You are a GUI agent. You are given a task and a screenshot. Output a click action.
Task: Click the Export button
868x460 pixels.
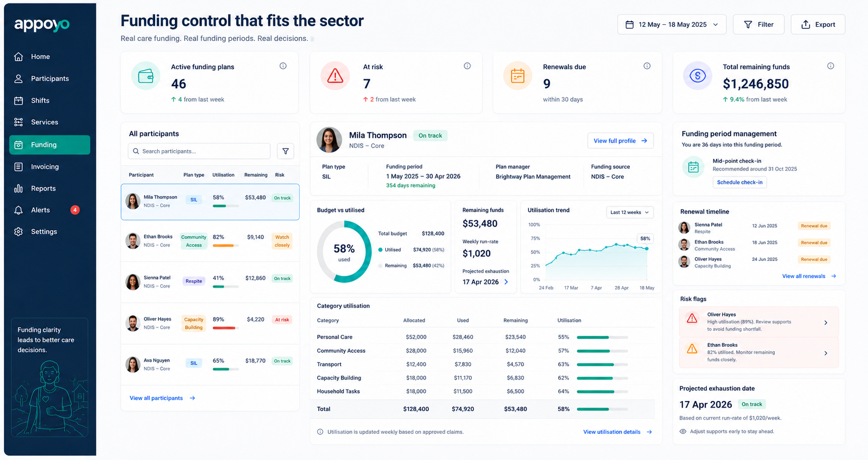(x=818, y=24)
